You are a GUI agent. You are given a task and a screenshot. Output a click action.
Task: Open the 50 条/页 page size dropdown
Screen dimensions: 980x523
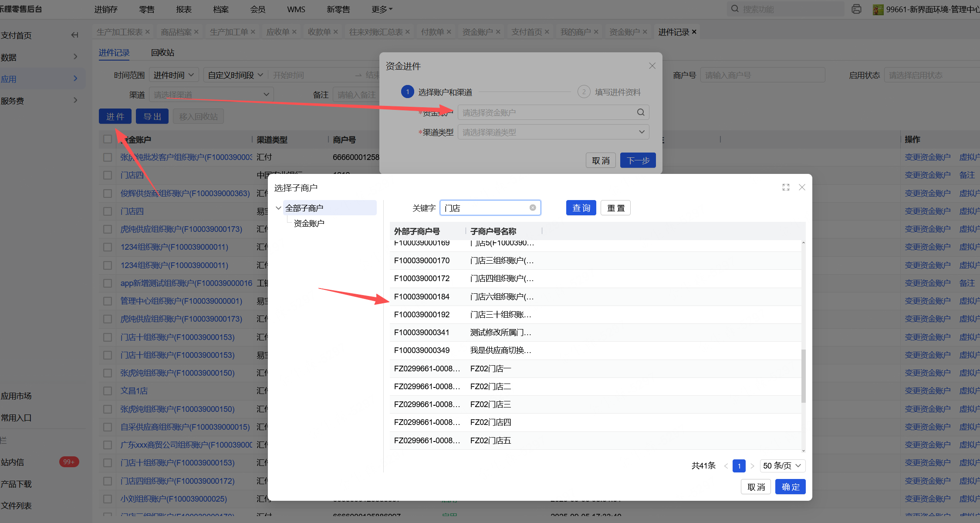[782, 466]
